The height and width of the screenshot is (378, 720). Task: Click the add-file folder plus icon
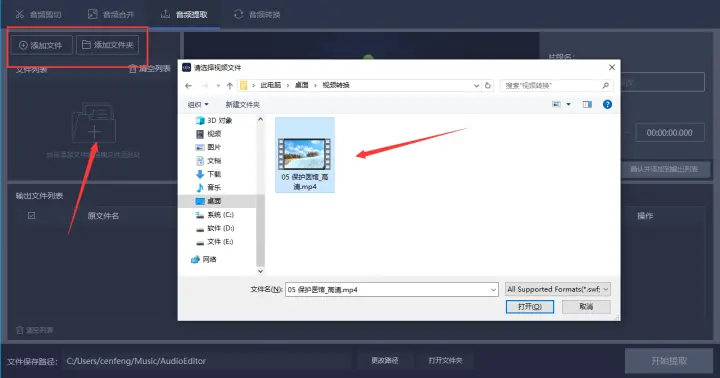[94, 123]
